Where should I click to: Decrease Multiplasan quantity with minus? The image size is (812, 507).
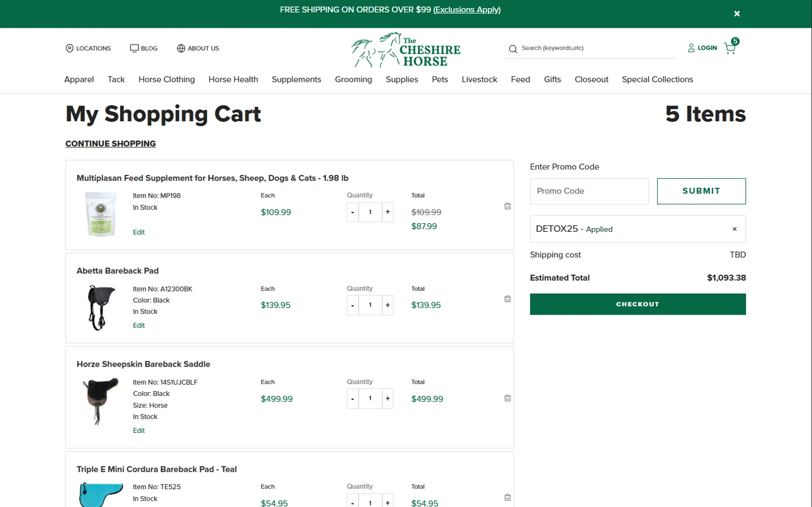(352, 212)
